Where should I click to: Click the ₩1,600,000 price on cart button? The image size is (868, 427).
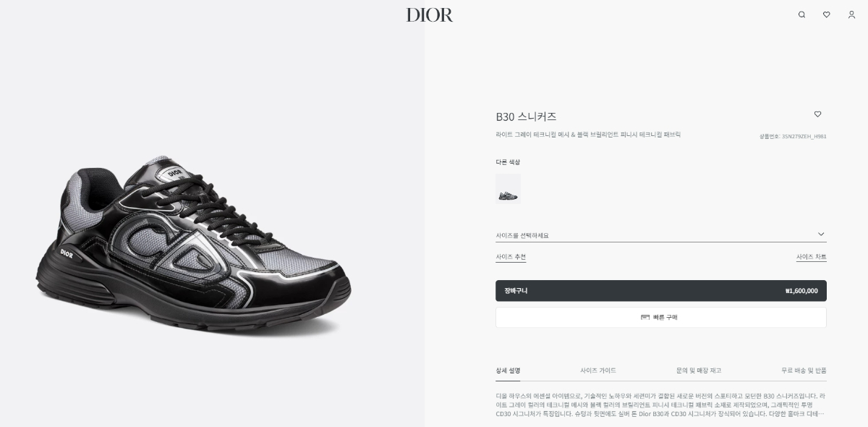801,291
